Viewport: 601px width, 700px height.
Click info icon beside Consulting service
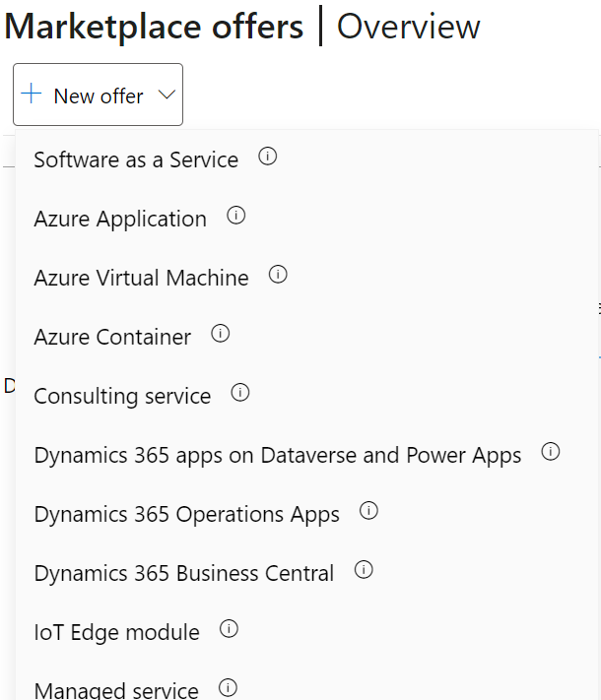pyautogui.click(x=240, y=393)
